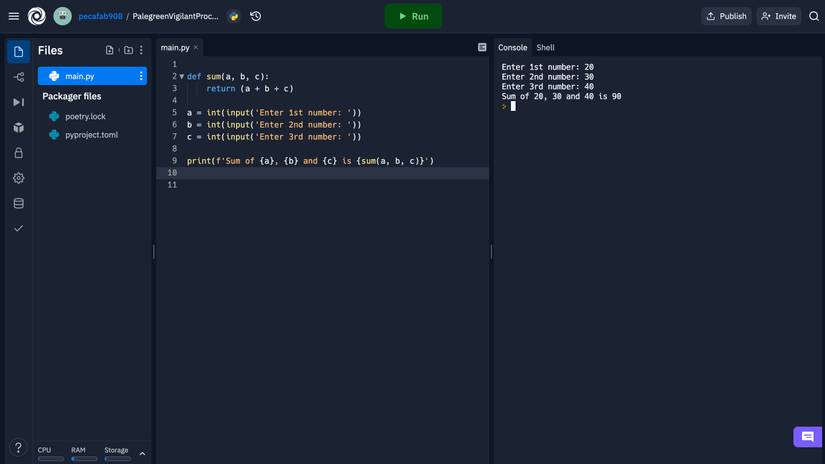Open the user avatar profile

tap(63, 16)
